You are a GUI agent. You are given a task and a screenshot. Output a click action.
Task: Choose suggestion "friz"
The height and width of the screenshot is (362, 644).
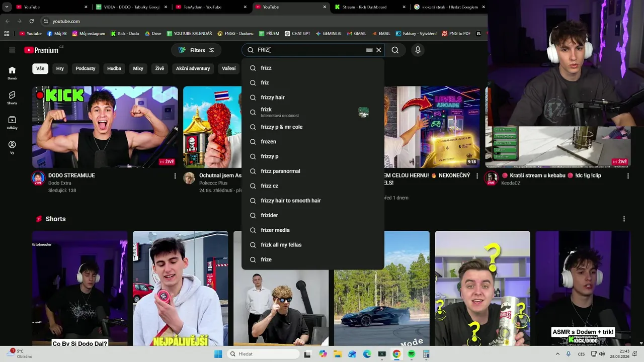click(312, 82)
